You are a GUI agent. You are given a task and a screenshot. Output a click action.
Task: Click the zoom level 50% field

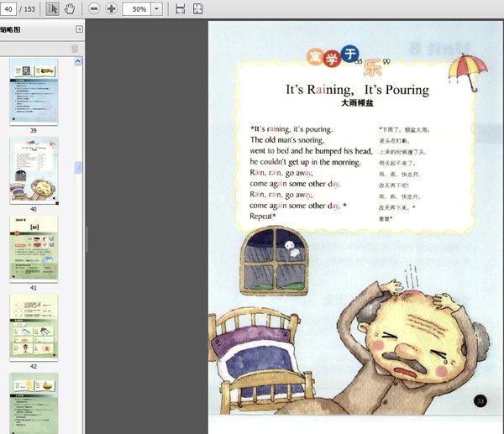[x=137, y=8]
